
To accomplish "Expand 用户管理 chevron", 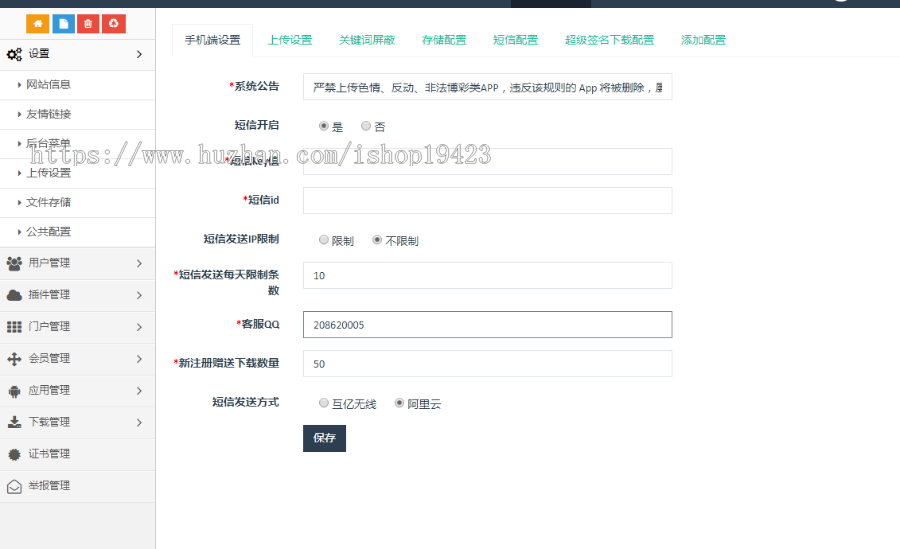I will [x=139, y=263].
